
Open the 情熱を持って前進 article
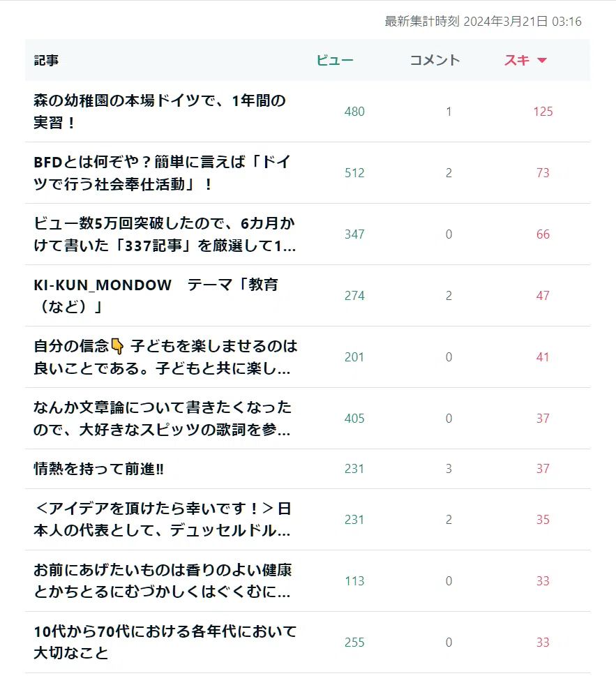click(x=99, y=469)
